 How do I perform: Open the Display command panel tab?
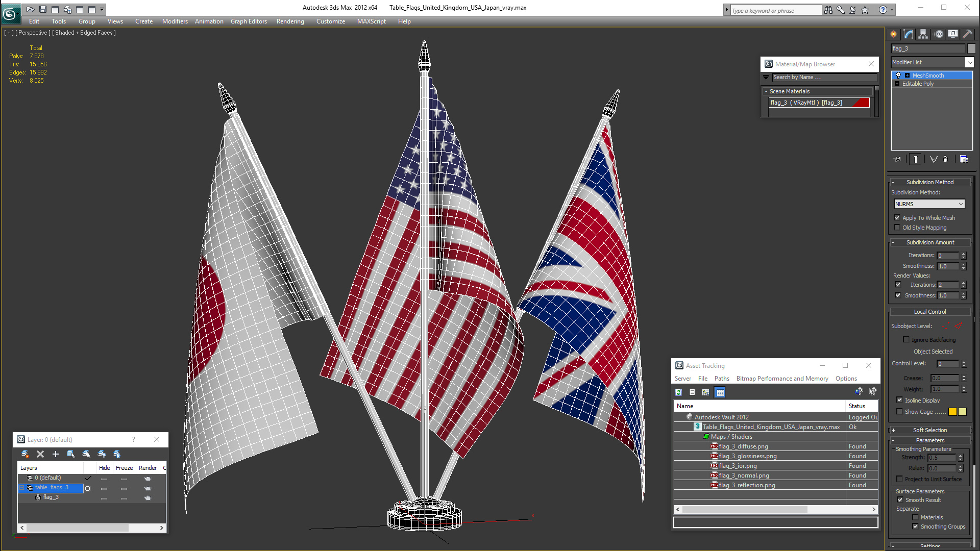point(953,34)
